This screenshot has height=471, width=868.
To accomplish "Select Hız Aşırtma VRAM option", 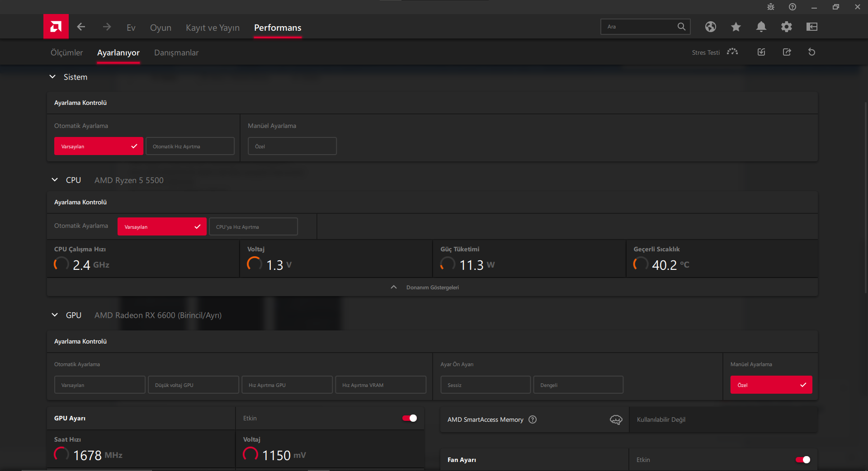I will [x=381, y=385].
